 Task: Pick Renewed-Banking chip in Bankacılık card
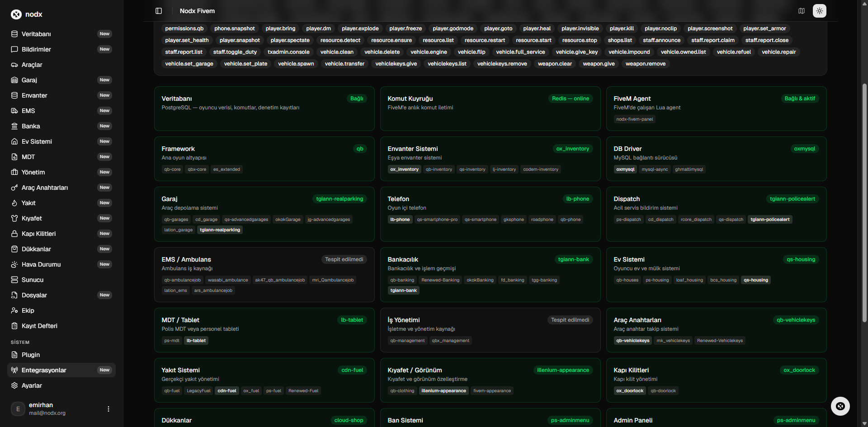(440, 280)
